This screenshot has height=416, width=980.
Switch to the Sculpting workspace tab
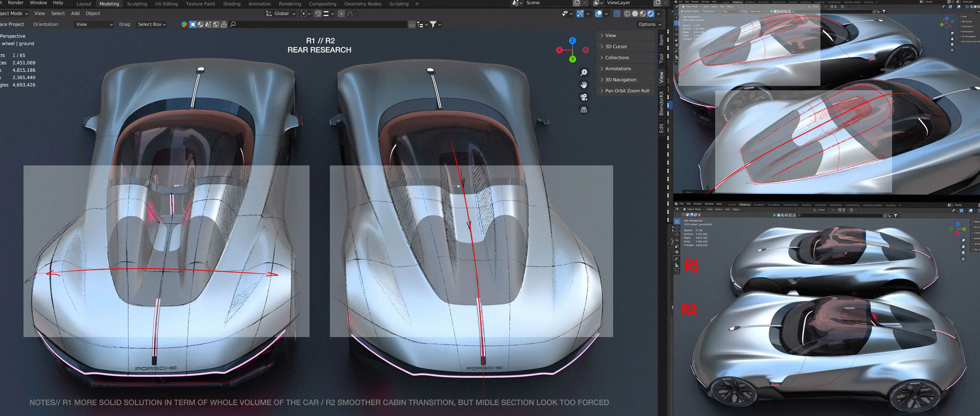click(137, 4)
